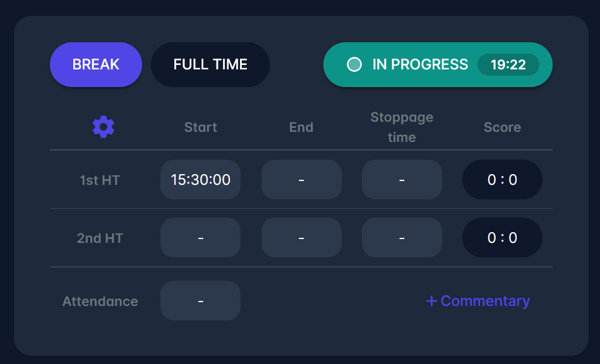Click the 2nd HT End field

click(301, 238)
